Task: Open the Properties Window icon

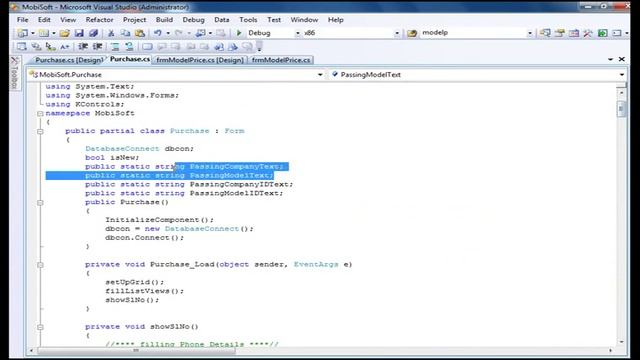Action: (x=560, y=33)
